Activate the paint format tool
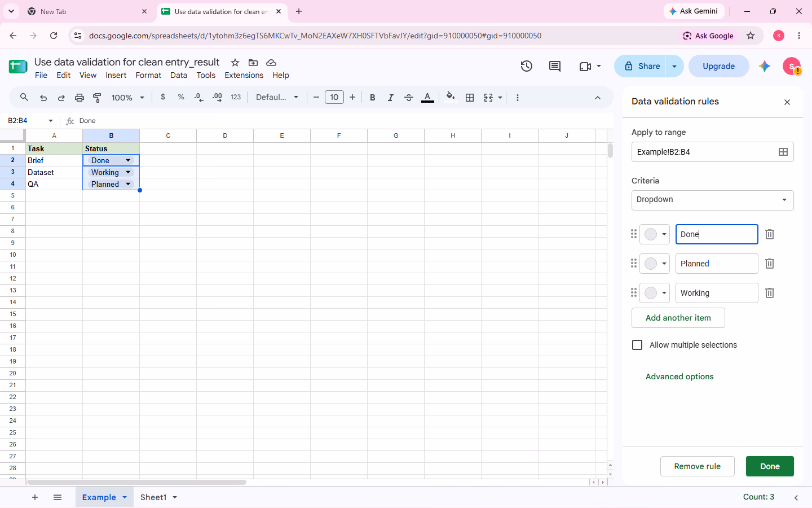812x508 pixels. pyautogui.click(x=98, y=98)
